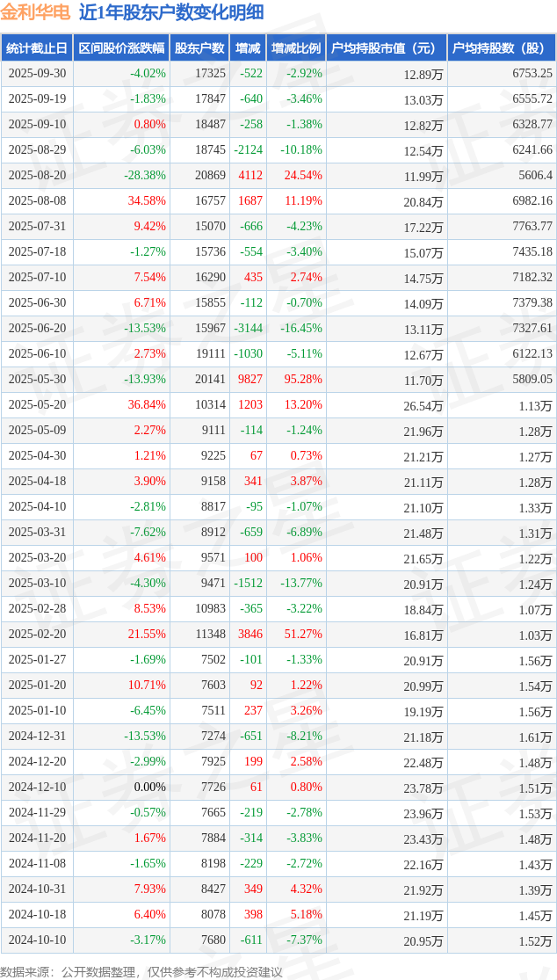Image resolution: width=557 pixels, height=980 pixels.
Task: Click the 2025-05-30 date cell
Action: pos(36,380)
